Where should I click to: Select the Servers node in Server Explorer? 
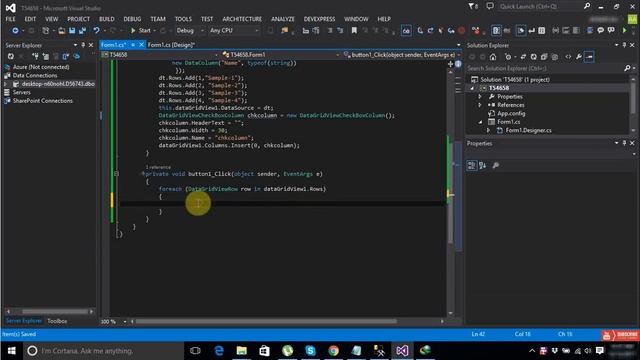coord(21,92)
